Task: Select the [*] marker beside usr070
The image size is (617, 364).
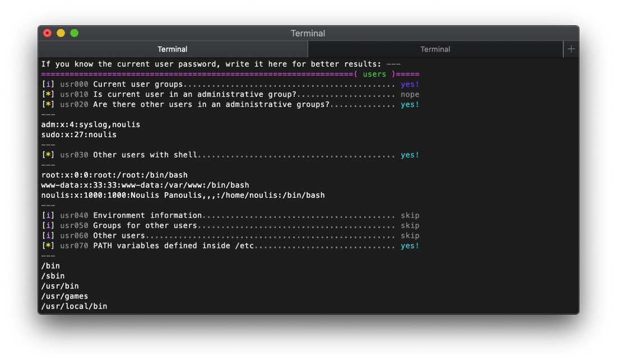Action: click(x=48, y=245)
